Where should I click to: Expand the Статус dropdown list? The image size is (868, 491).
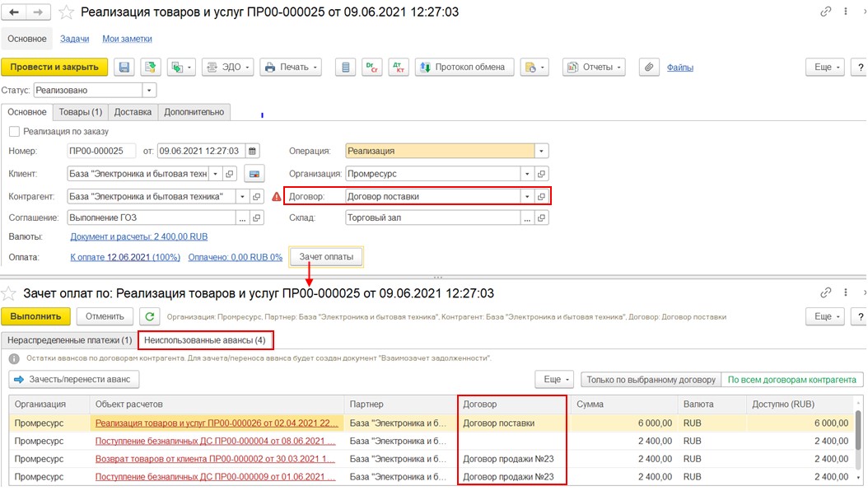pyautogui.click(x=149, y=91)
